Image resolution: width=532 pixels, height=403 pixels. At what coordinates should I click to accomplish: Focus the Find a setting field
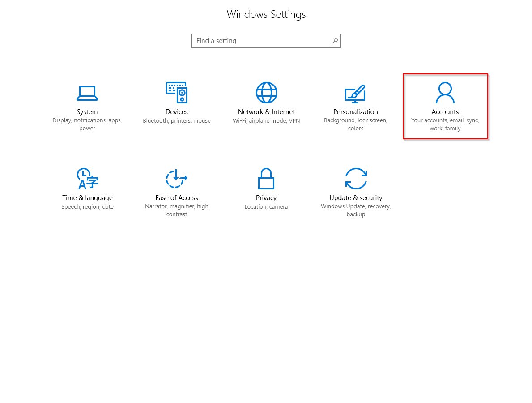(266, 41)
